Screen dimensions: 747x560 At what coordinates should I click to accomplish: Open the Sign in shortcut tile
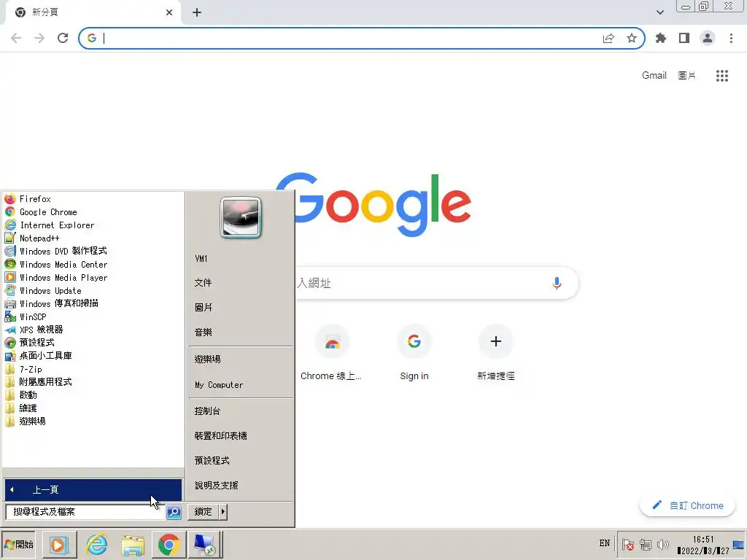pos(414,353)
